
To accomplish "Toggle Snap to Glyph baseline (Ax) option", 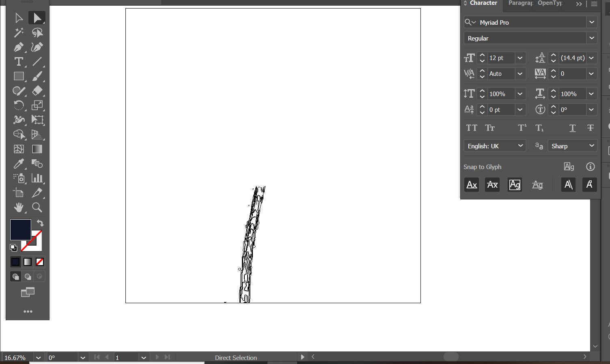I will (472, 185).
